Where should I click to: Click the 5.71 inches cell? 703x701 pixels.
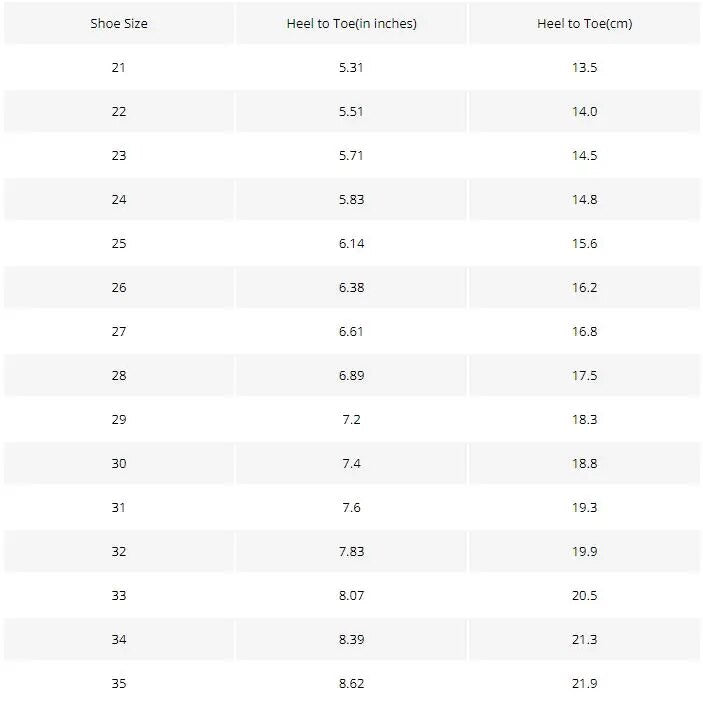coord(351,156)
